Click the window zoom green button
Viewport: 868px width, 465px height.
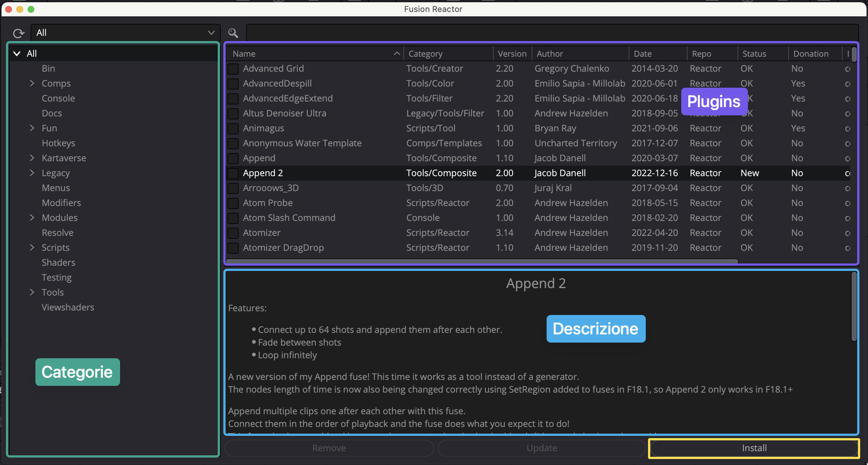(31, 9)
